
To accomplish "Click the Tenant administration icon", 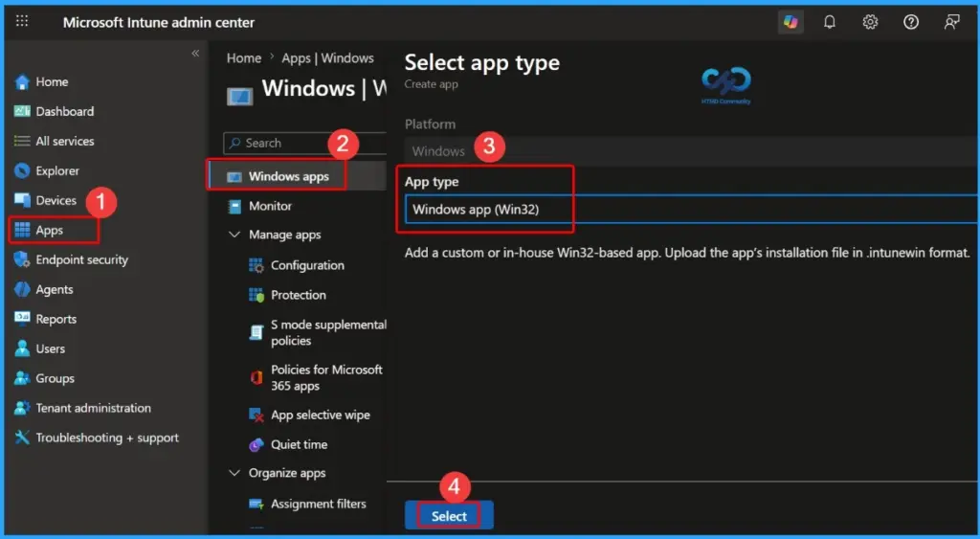I will [22, 408].
